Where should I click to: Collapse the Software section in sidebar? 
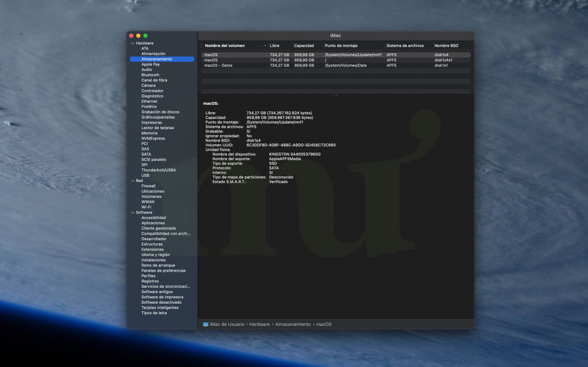(133, 212)
